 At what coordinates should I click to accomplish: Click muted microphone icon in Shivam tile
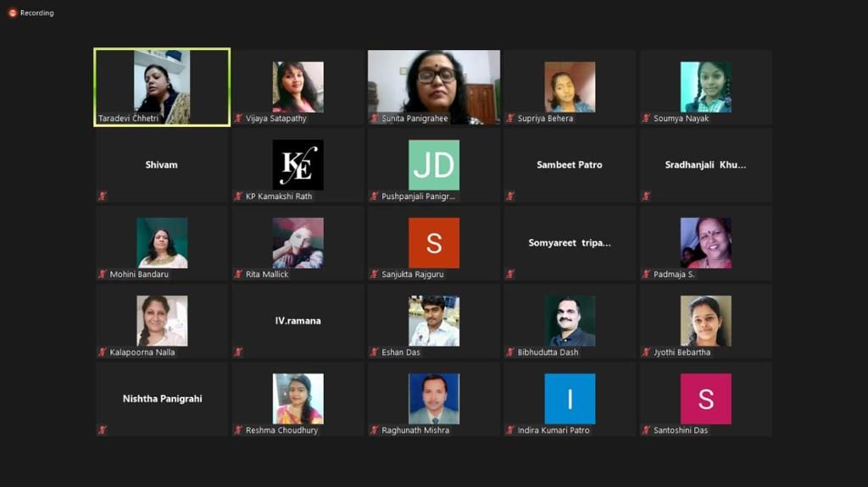click(103, 196)
